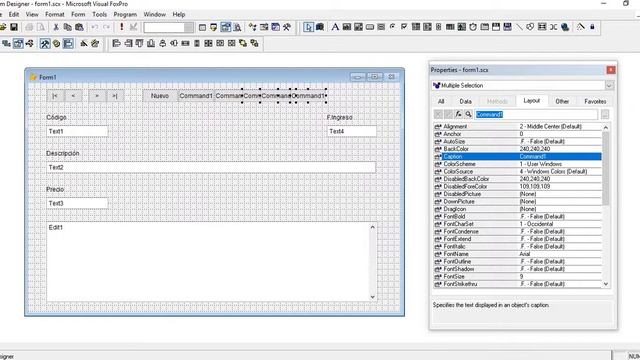
Task: Switch to the Favorites tab in Properties
Action: click(x=595, y=101)
